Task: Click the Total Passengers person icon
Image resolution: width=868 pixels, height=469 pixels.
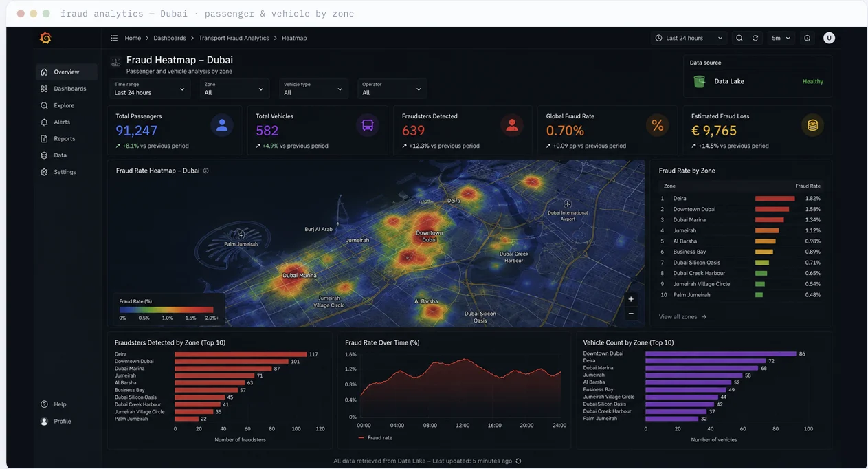Action: (x=222, y=125)
